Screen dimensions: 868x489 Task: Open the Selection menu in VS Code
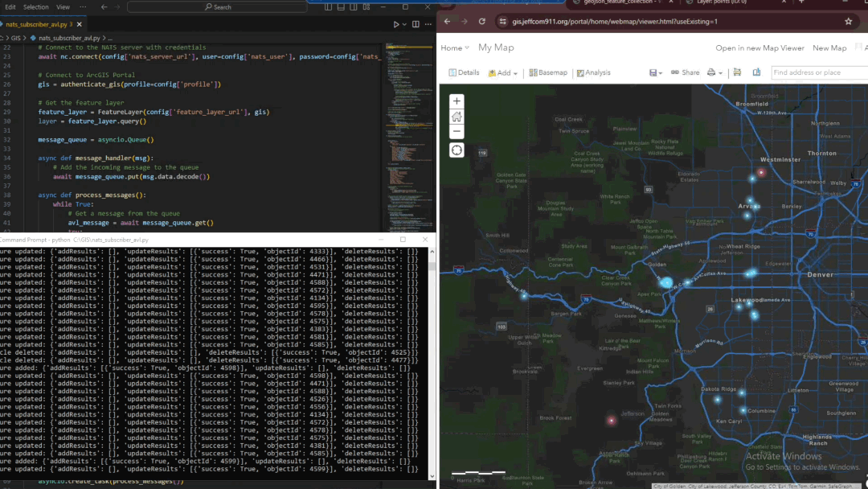(x=35, y=6)
